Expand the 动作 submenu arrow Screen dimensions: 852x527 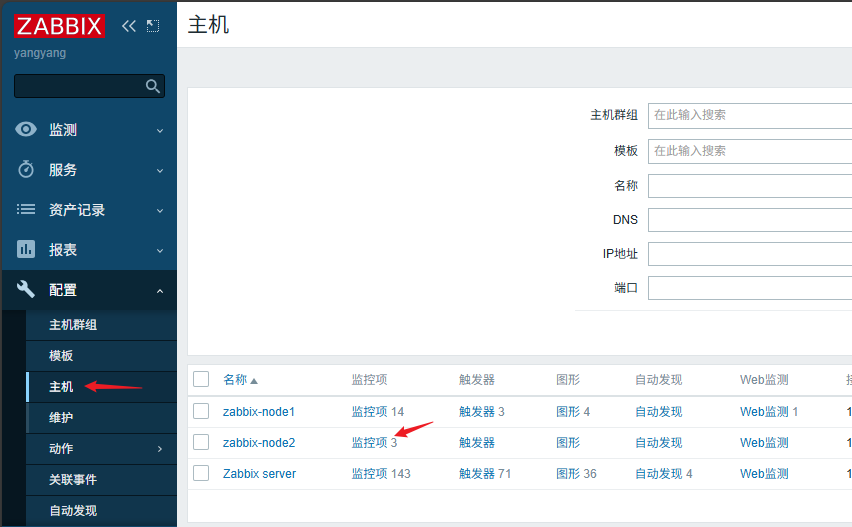(160, 449)
